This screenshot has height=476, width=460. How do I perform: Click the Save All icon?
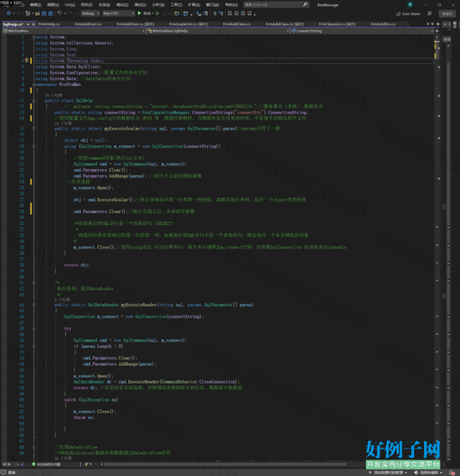tap(51, 13)
